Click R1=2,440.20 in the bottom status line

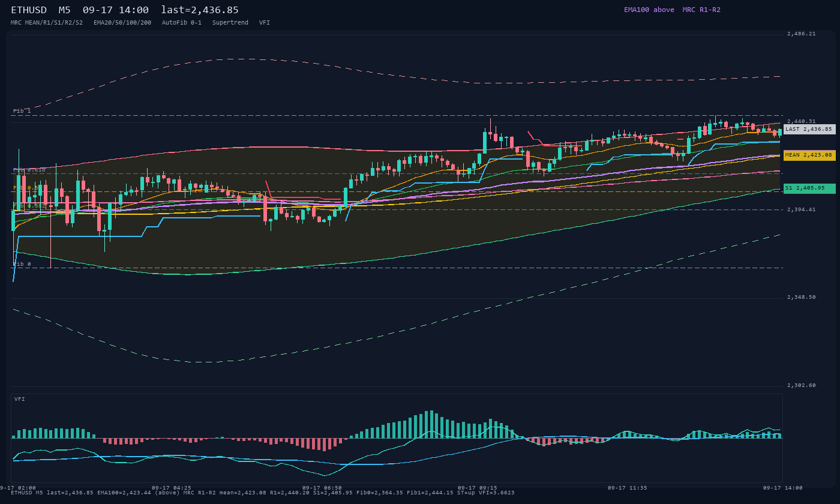click(x=290, y=493)
